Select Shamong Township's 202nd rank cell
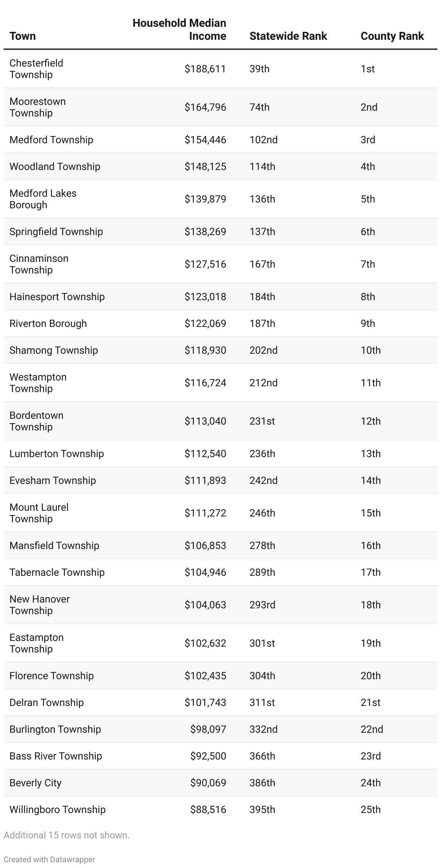 [x=264, y=350]
